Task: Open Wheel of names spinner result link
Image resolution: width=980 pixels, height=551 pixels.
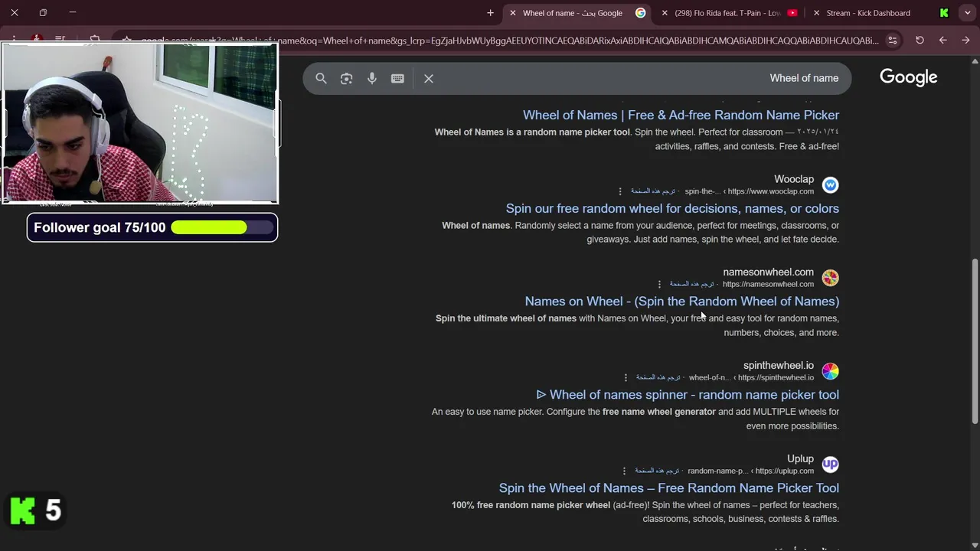Action: pos(688,395)
